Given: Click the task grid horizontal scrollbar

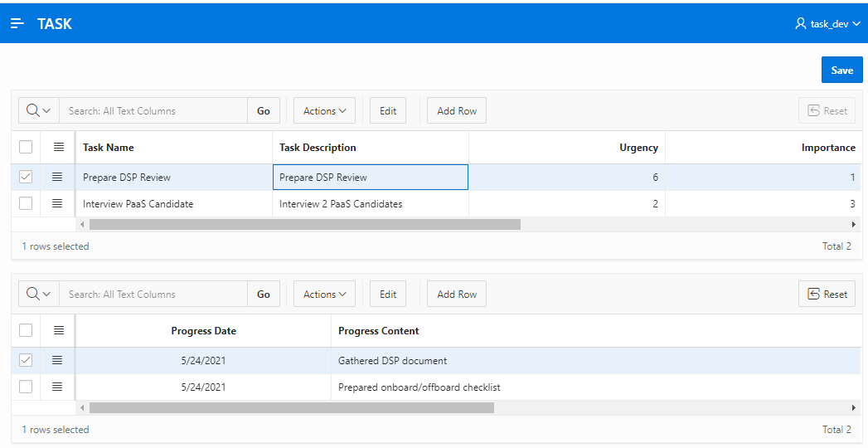Looking at the screenshot, I should pos(304,224).
